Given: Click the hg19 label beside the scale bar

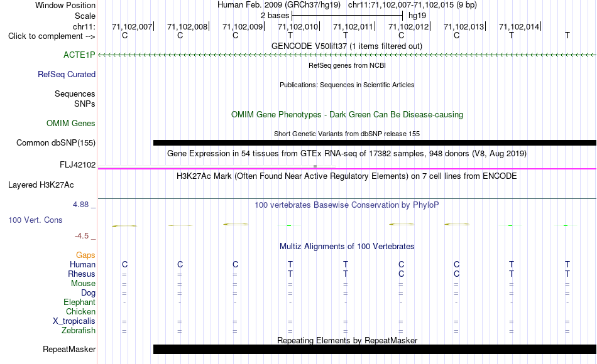Looking at the screenshot, I should point(417,16).
